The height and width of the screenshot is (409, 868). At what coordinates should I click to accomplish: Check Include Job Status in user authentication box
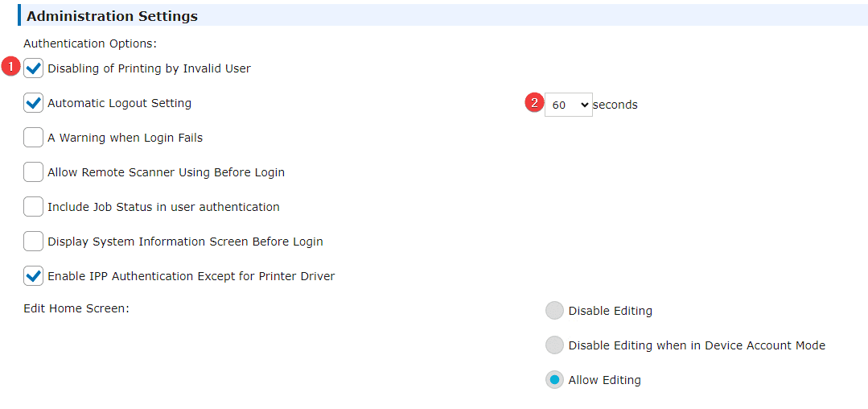[x=34, y=207]
